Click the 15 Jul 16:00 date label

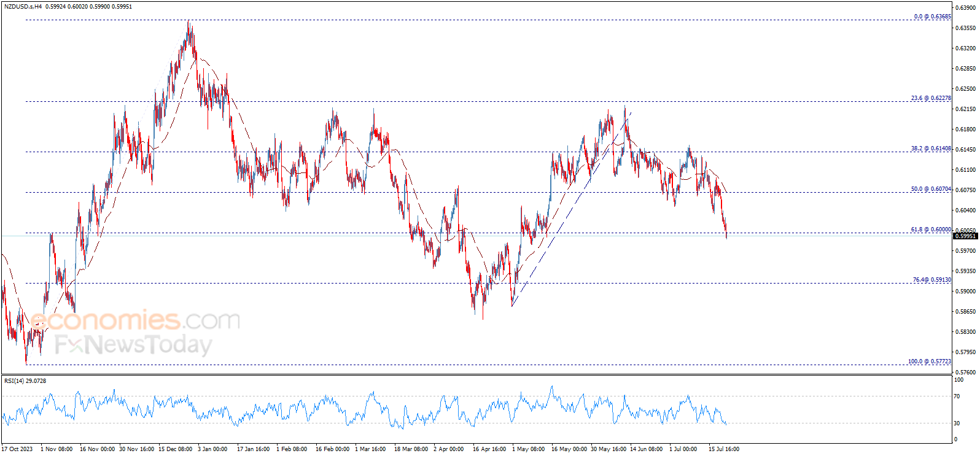724,449
